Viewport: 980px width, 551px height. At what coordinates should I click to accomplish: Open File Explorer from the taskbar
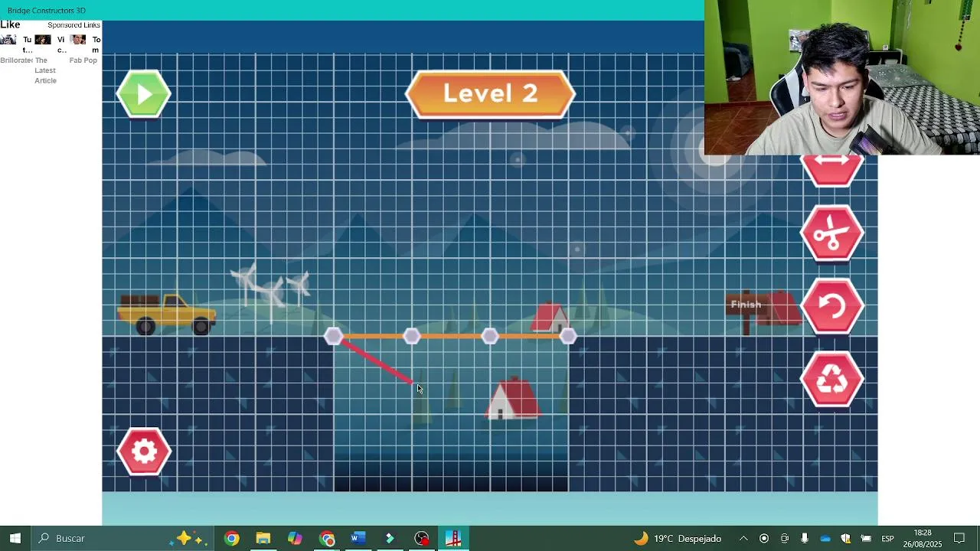pos(263,539)
